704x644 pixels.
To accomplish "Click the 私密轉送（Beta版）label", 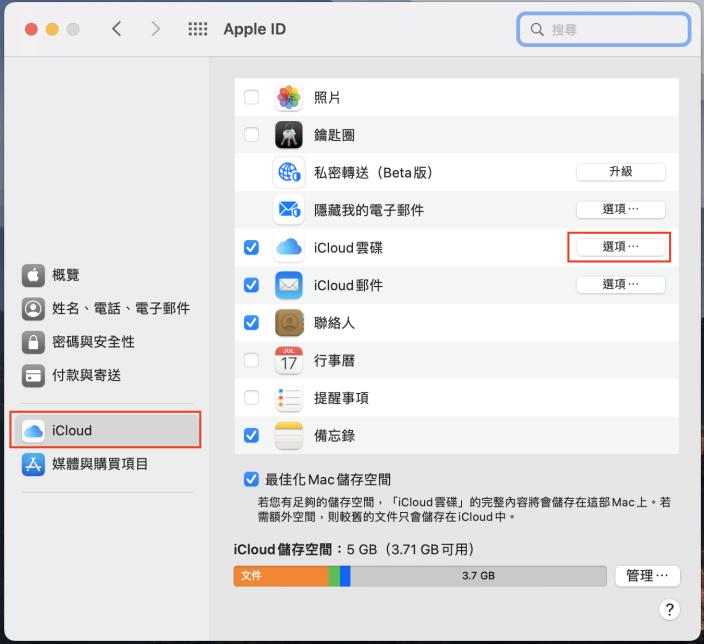I will (x=374, y=173).
